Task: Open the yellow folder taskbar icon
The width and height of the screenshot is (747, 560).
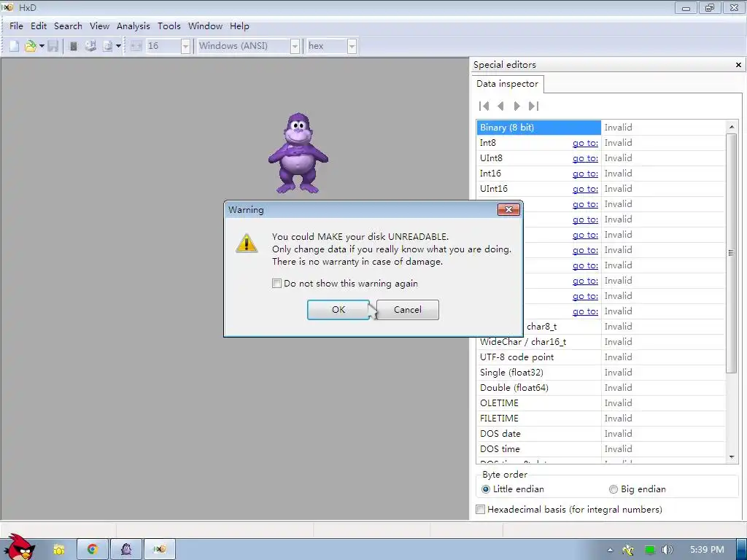Action: [58, 550]
